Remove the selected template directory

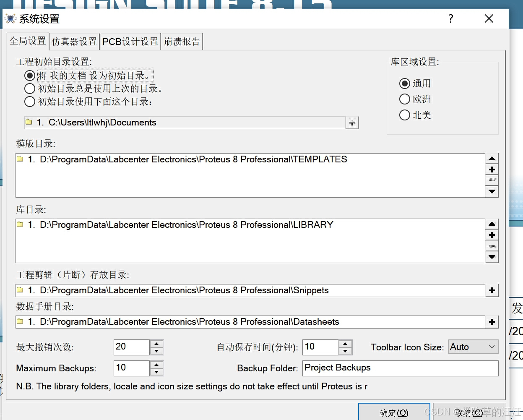pyautogui.click(x=492, y=180)
